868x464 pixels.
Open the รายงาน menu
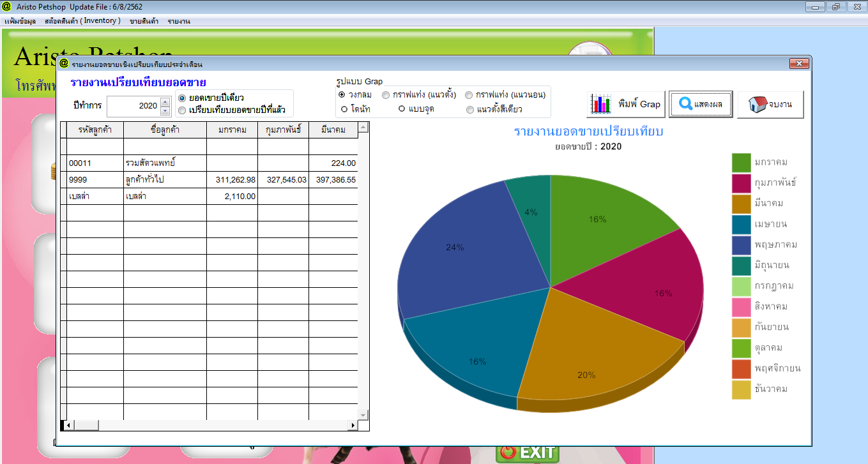pyautogui.click(x=178, y=21)
